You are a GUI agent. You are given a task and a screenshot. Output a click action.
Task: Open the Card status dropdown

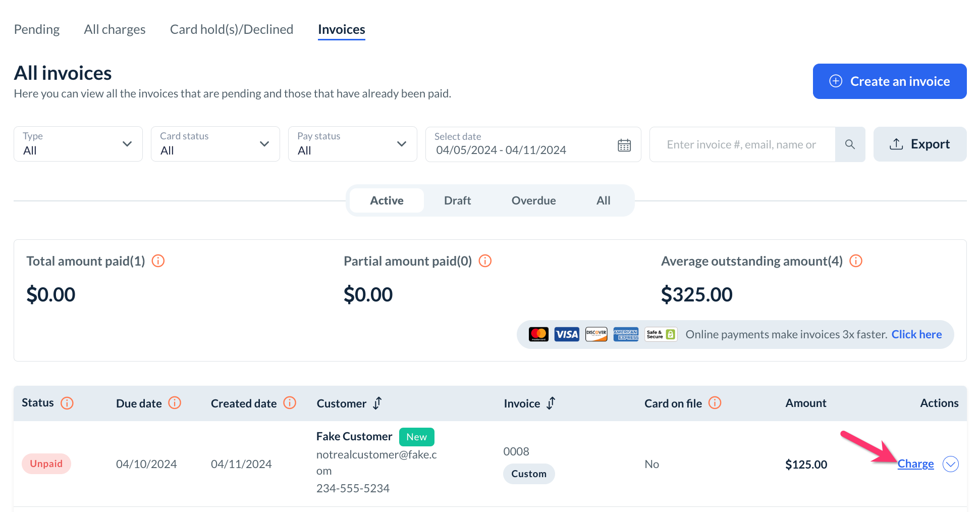[215, 144]
